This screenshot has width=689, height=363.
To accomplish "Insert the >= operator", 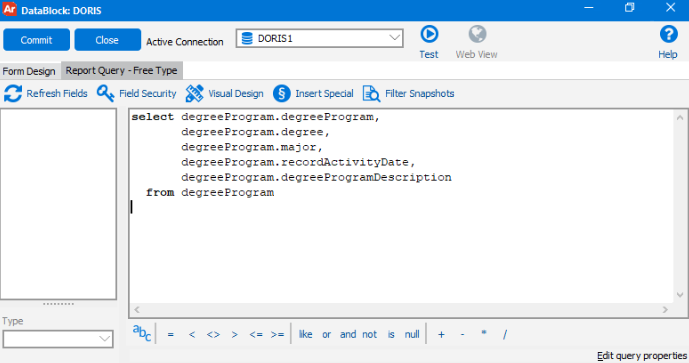I will (277, 335).
